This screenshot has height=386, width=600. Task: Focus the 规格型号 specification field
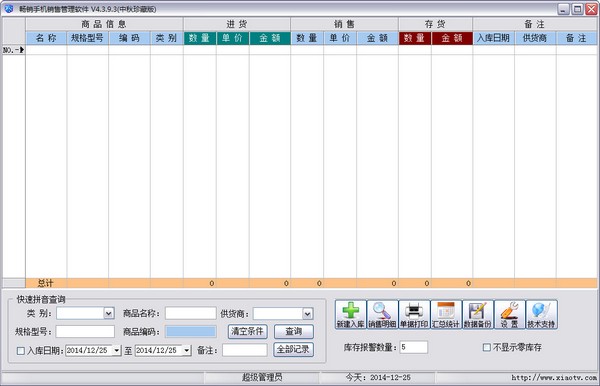(85, 331)
